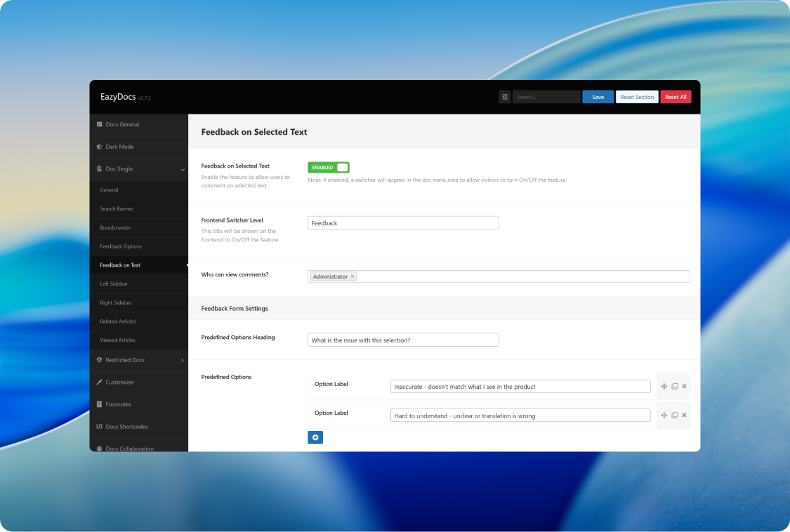Open the Dark Mode settings section
Image resolution: width=790 pixels, height=532 pixels.
pos(119,147)
